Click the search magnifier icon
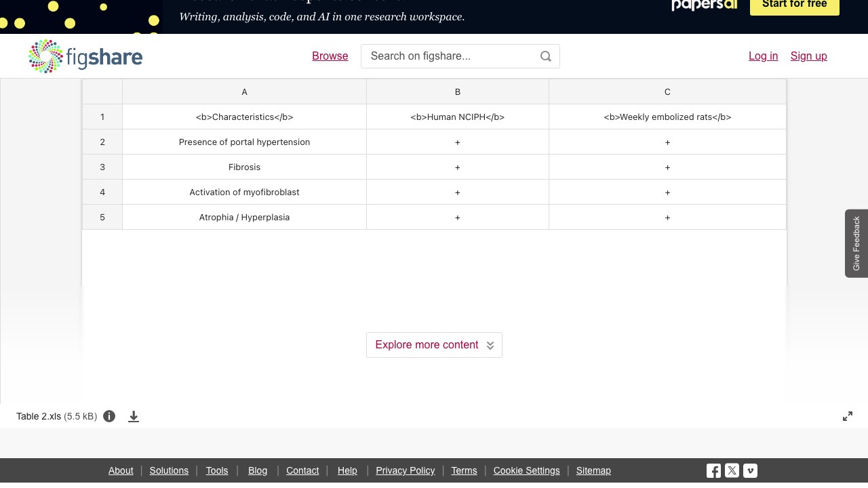Image resolution: width=868 pixels, height=488 pixels. point(546,56)
